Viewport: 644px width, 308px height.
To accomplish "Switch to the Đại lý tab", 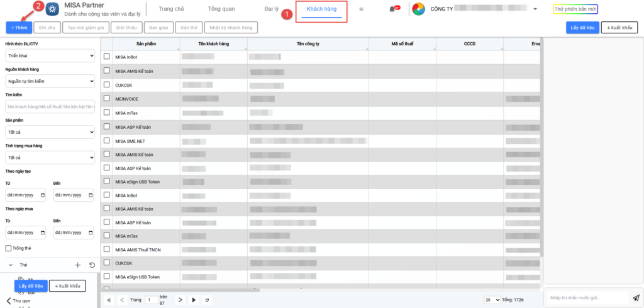I will [x=272, y=9].
